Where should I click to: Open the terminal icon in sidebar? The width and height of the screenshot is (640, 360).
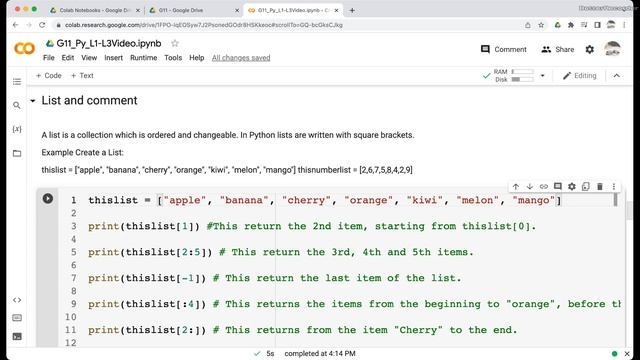tap(17, 336)
